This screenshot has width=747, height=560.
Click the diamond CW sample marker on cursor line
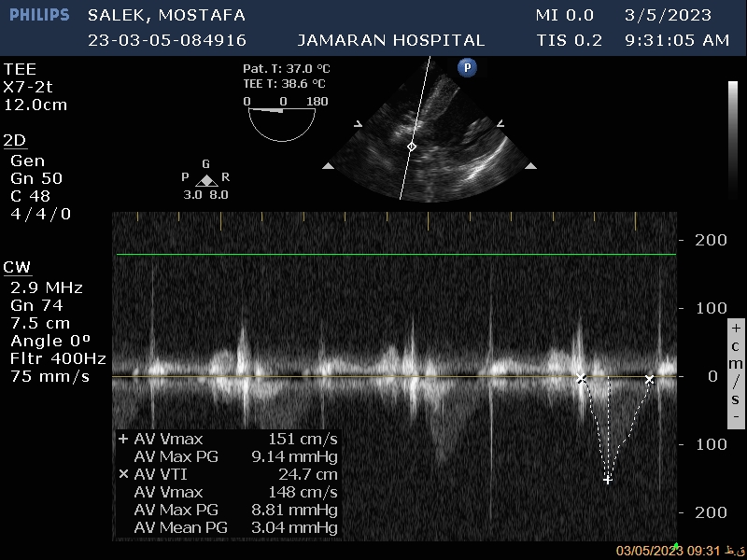tap(411, 147)
